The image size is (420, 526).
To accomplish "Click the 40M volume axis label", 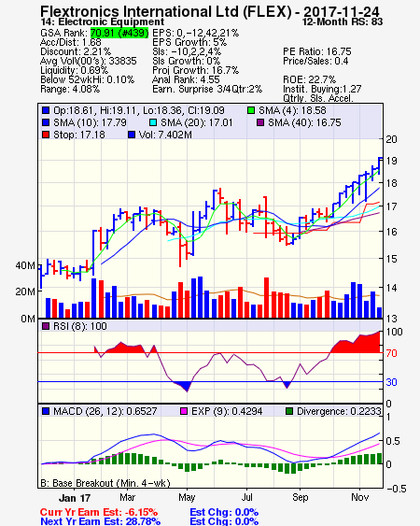I will point(25,265).
